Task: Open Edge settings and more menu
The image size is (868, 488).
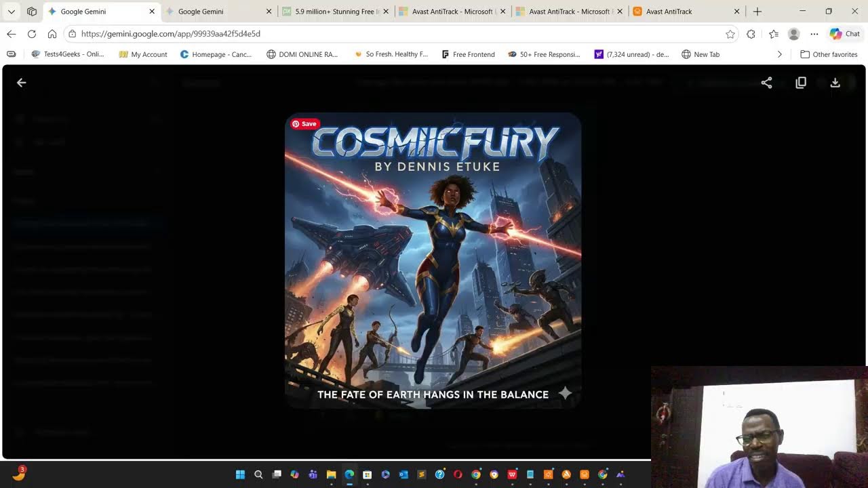Action: (x=814, y=34)
